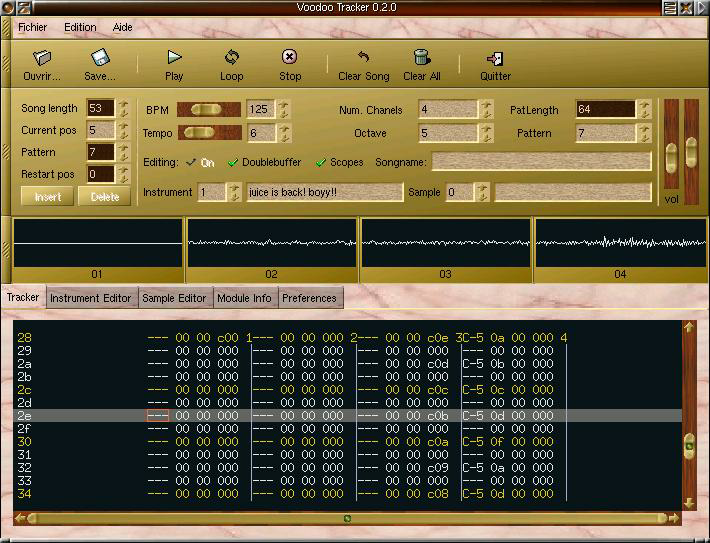This screenshot has width=710, height=543.
Task: Click the left vol slider handle
Action: [672, 158]
